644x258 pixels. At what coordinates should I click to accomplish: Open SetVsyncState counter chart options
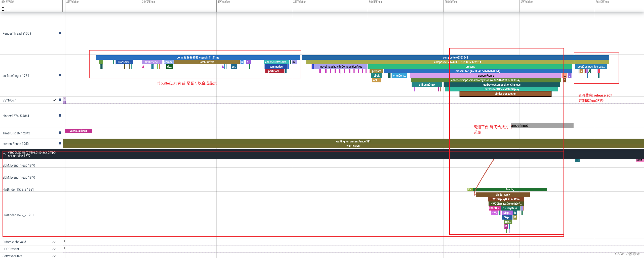(54, 256)
